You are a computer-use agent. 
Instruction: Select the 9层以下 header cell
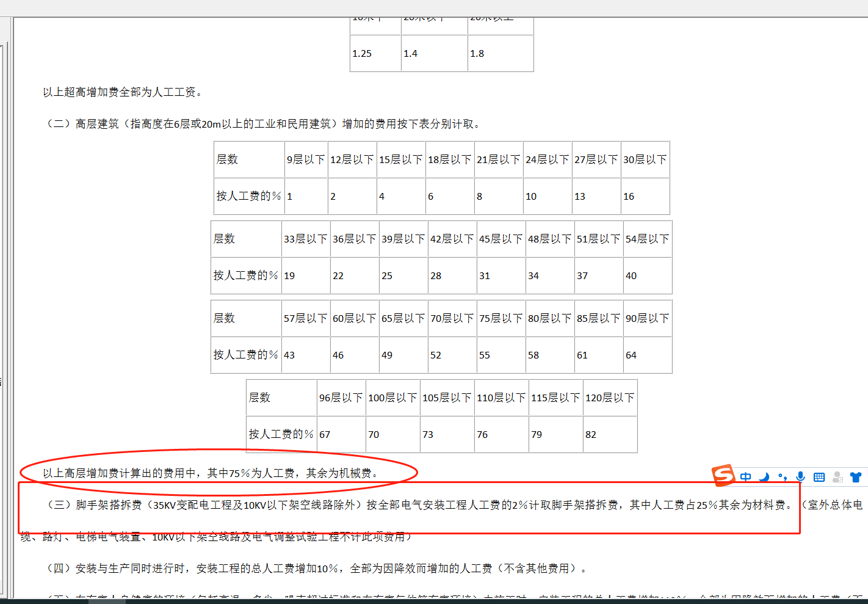306,159
